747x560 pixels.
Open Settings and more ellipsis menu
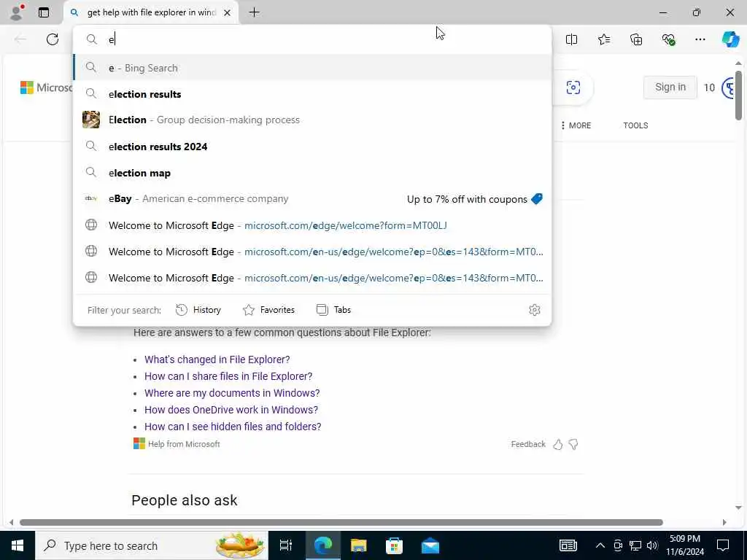click(x=700, y=39)
